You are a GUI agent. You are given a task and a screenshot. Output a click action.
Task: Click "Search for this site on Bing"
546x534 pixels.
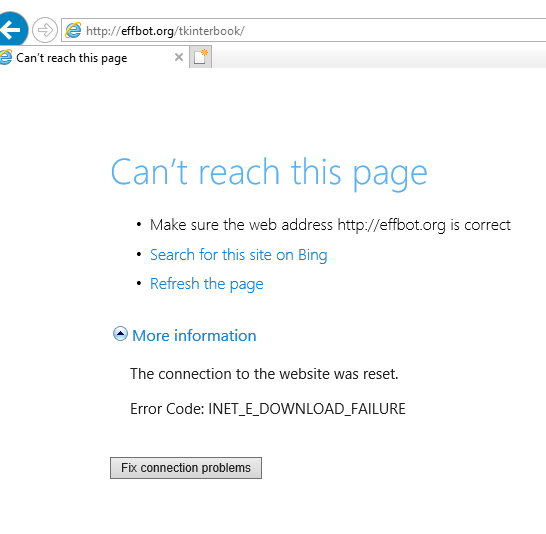(x=239, y=255)
